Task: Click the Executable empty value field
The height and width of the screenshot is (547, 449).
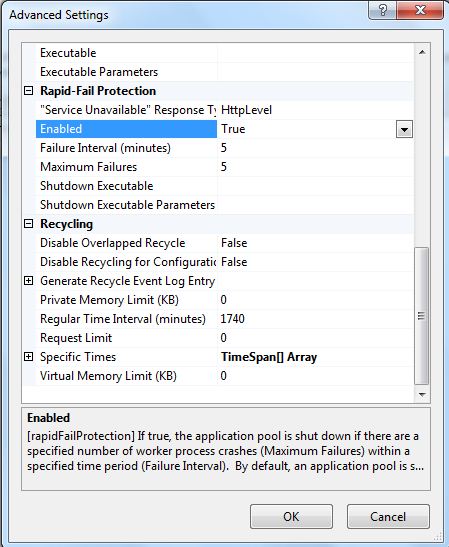Action: pos(316,53)
